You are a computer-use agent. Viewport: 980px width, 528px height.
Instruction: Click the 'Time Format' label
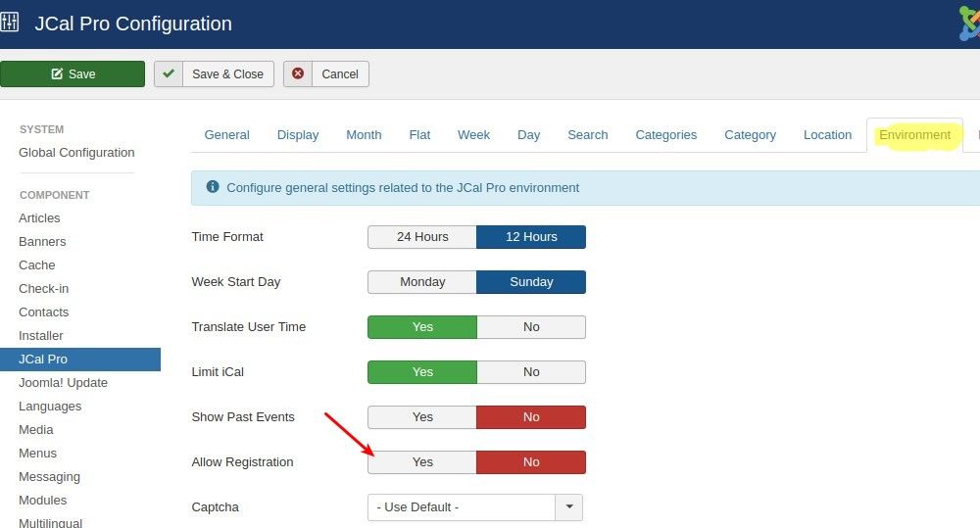click(227, 237)
